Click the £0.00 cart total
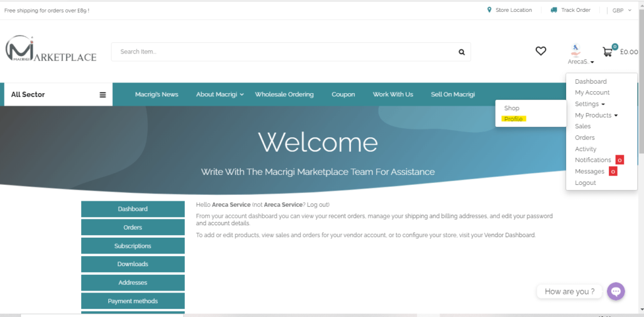 pos(629,52)
